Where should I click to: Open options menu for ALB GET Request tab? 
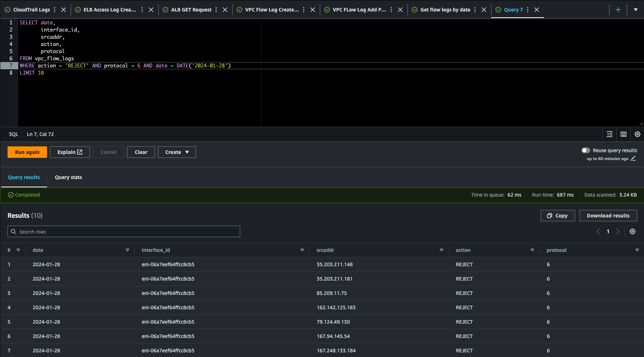pyautogui.click(x=216, y=10)
